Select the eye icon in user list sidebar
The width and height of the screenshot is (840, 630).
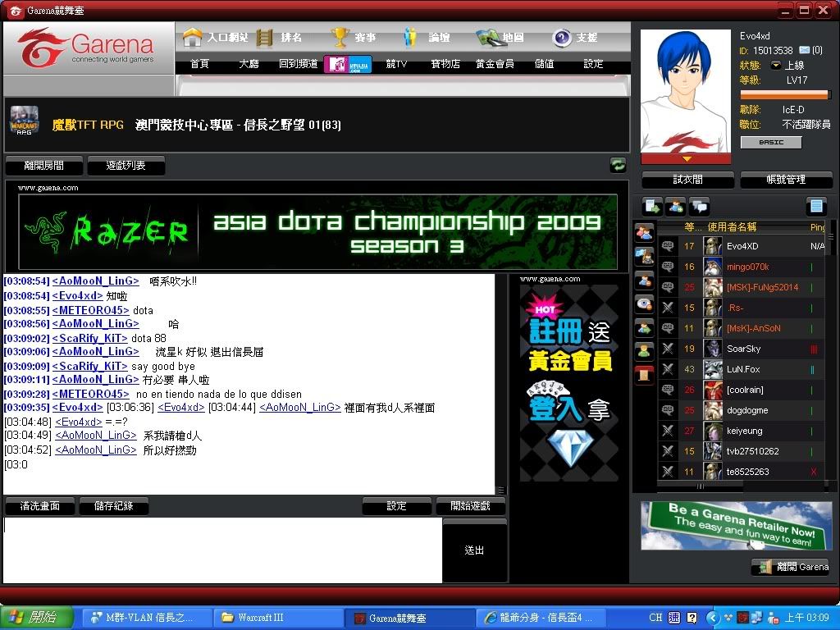click(x=645, y=304)
